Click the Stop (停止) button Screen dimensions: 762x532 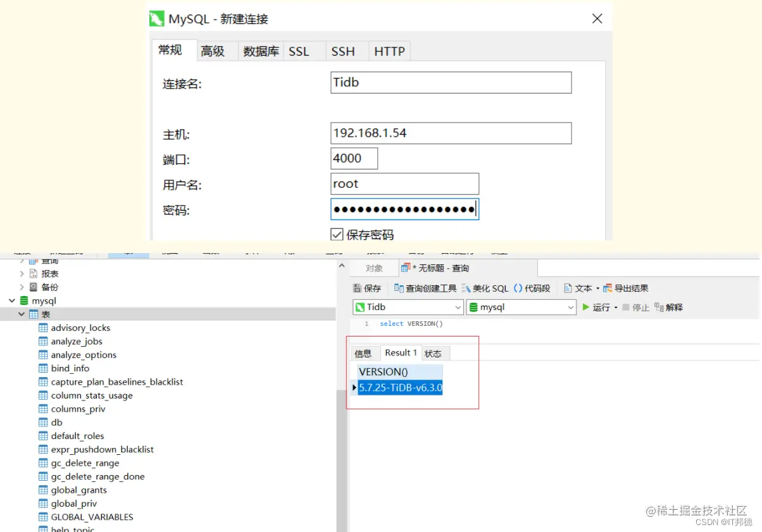point(635,307)
